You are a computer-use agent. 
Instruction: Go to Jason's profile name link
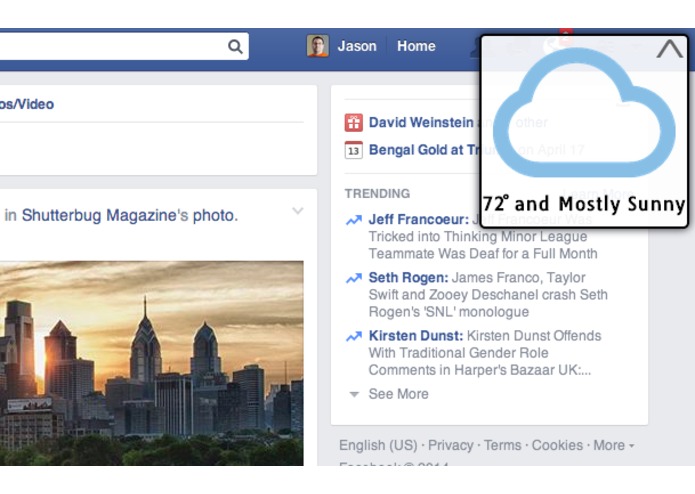click(357, 46)
